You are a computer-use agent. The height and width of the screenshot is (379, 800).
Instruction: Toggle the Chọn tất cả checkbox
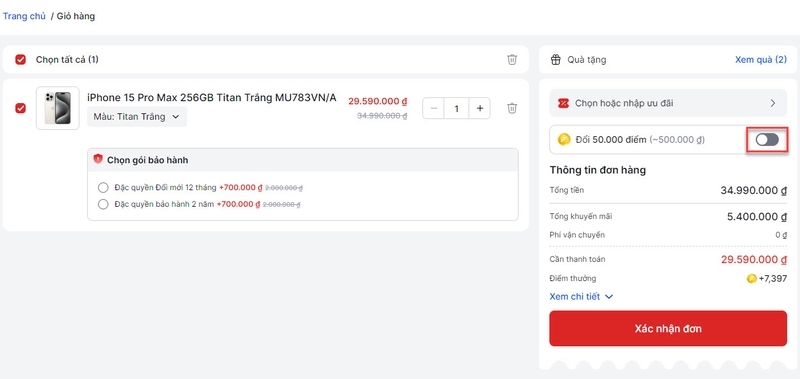pyautogui.click(x=20, y=60)
